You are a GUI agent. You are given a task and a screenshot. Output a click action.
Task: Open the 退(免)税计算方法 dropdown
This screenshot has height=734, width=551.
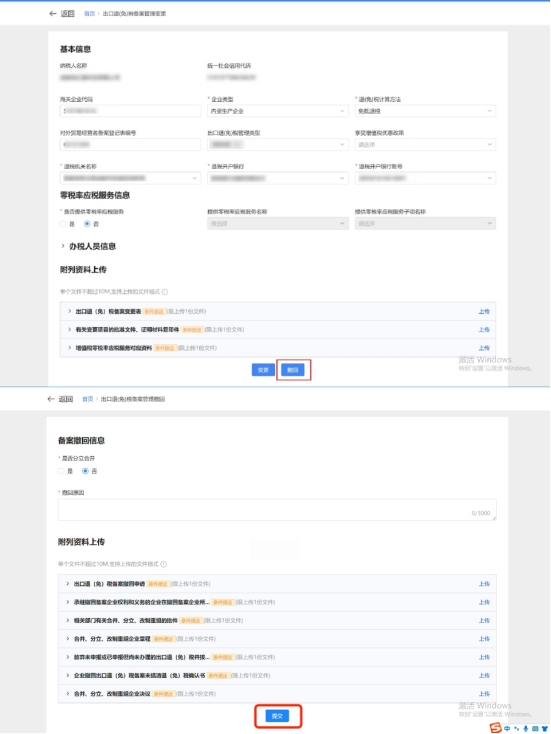click(425, 111)
